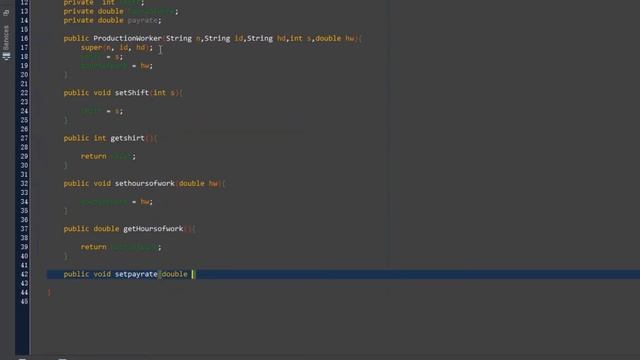Click the small icon above Services tab

tap(6, 13)
